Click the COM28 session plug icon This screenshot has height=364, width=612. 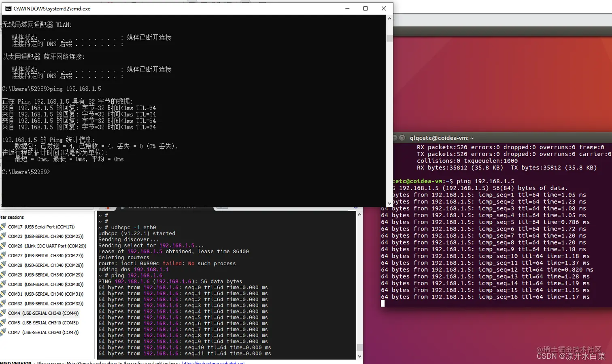click(3, 265)
